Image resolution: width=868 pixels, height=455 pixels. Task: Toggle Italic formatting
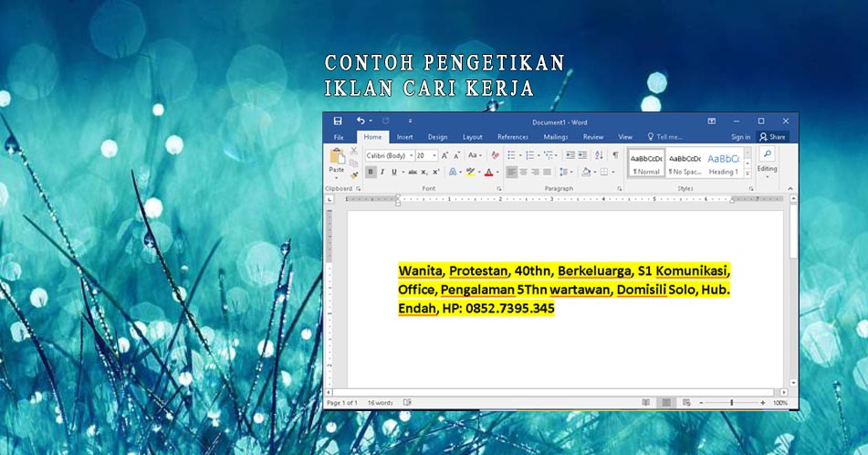click(382, 173)
